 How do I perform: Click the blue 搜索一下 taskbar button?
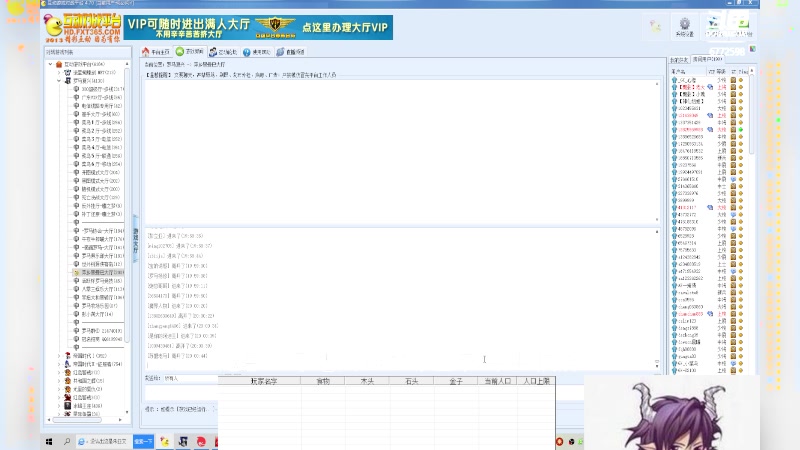pos(143,441)
